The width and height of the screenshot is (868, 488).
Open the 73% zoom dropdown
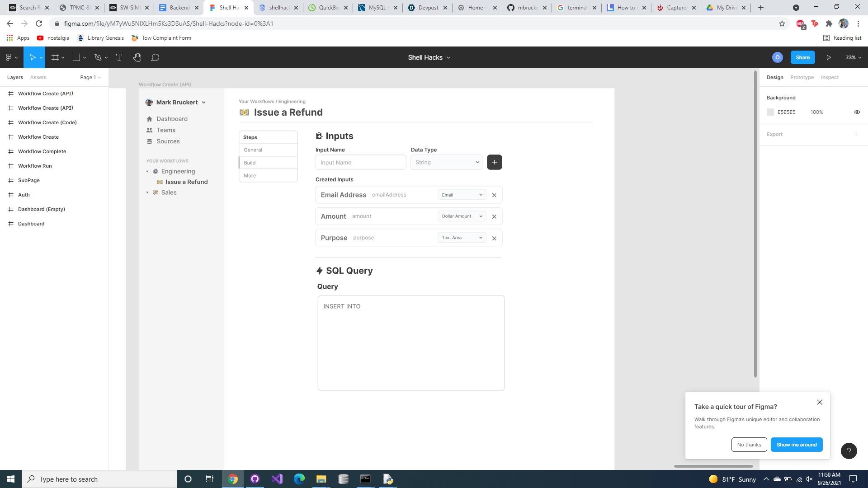853,57
